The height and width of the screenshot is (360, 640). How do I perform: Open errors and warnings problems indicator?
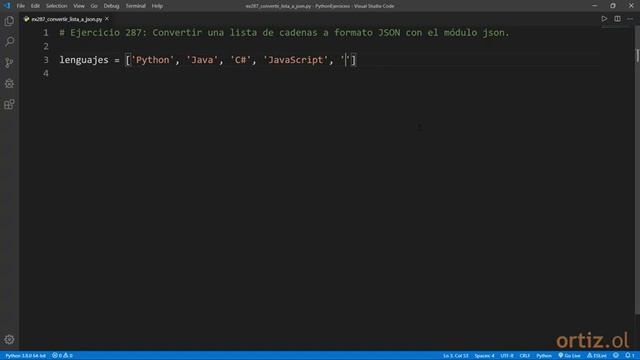(x=62, y=356)
